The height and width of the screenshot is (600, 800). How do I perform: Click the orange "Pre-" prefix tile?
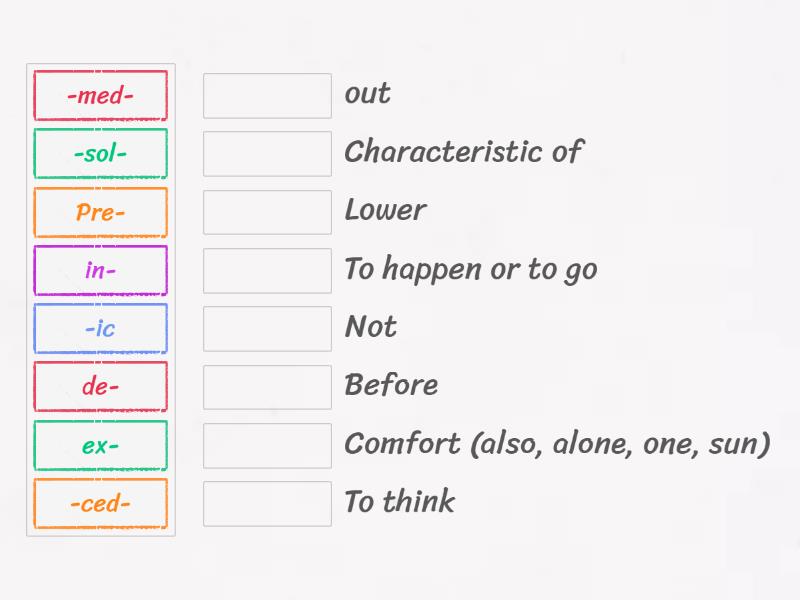[x=100, y=212]
